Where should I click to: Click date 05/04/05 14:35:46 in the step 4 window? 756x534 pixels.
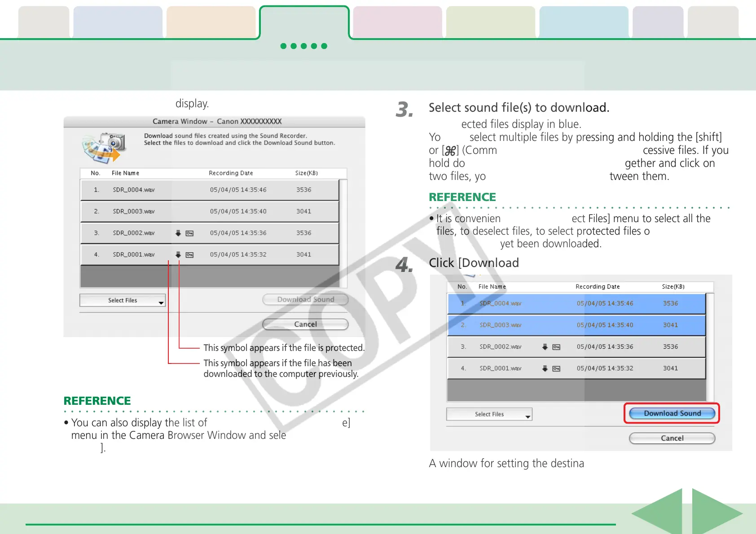click(x=605, y=304)
